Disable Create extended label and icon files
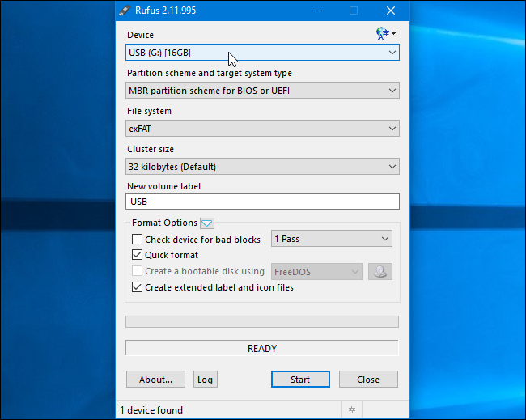The image size is (526, 420). 138,287
